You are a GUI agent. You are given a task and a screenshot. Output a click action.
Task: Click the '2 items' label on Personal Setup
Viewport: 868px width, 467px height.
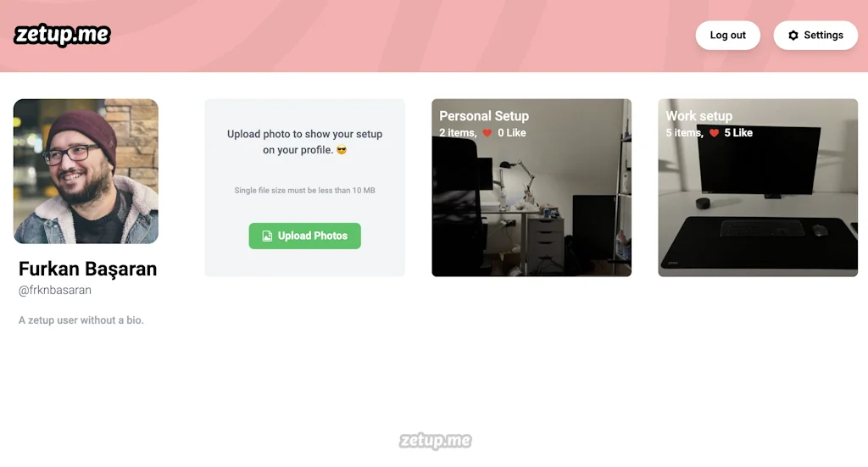(x=458, y=133)
